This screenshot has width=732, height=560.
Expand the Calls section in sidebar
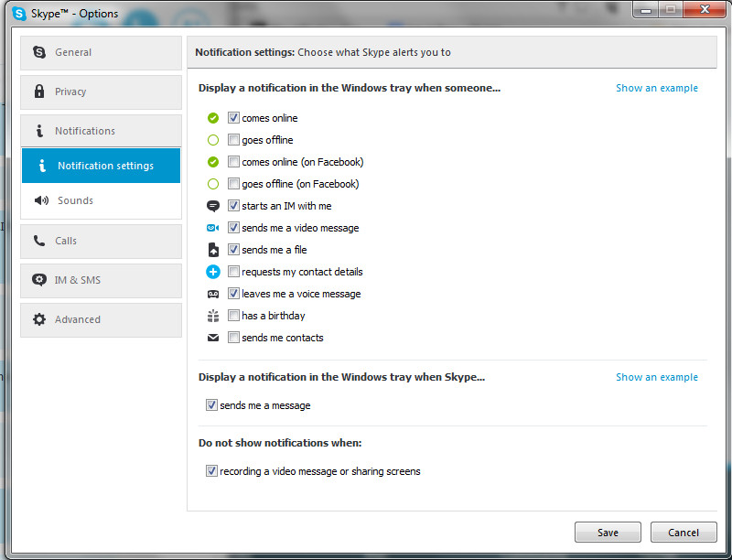[101, 241]
